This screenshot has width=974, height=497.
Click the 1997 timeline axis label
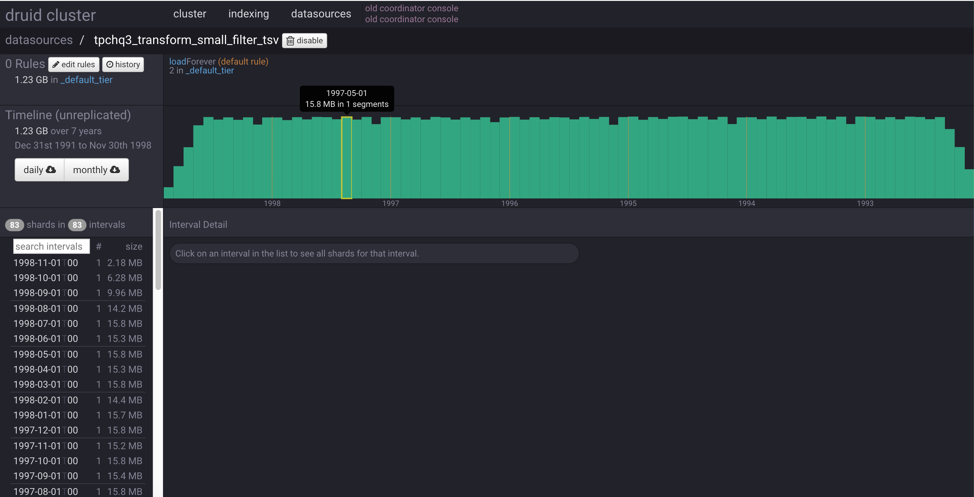[x=391, y=204]
